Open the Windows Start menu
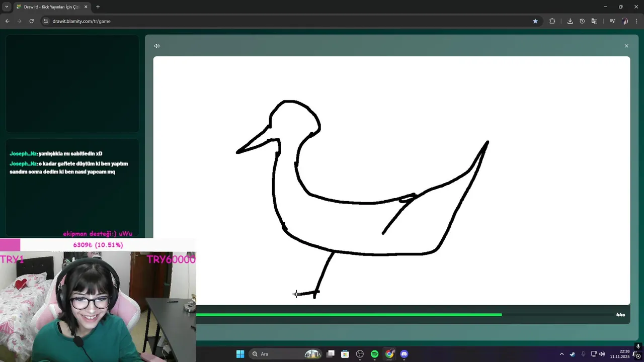This screenshot has height=362, width=644. tap(240, 354)
